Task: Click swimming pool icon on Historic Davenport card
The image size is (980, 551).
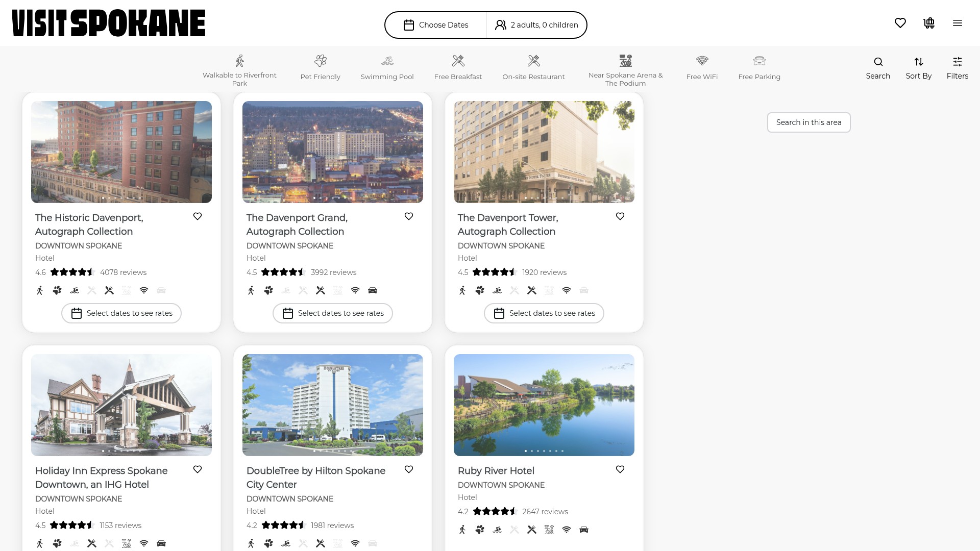Action: coord(75,290)
